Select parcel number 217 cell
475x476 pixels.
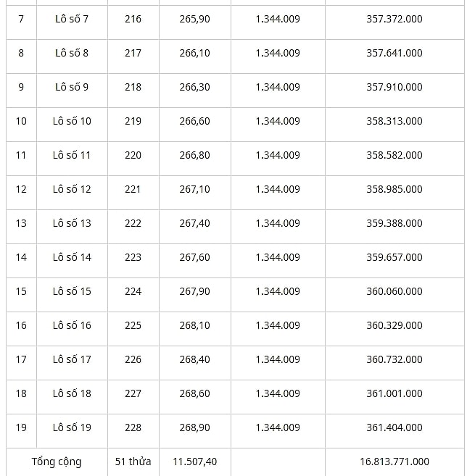[x=133, y=53]
